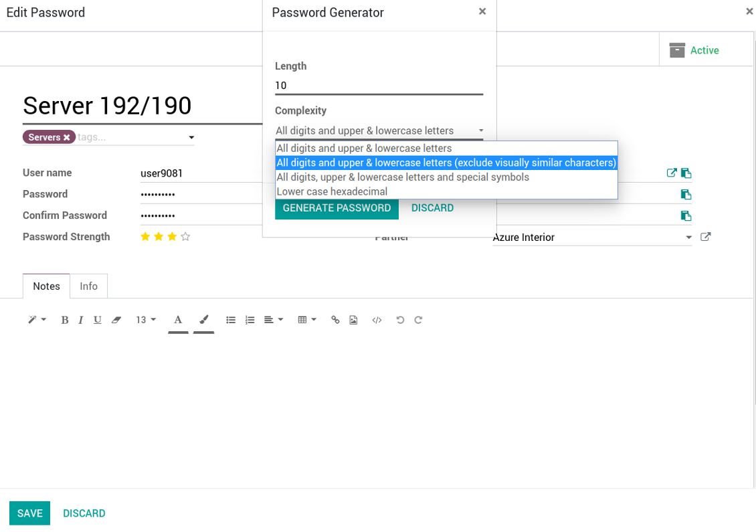
Task: Toggle underline formatting in notes editor
Action: 98,320
